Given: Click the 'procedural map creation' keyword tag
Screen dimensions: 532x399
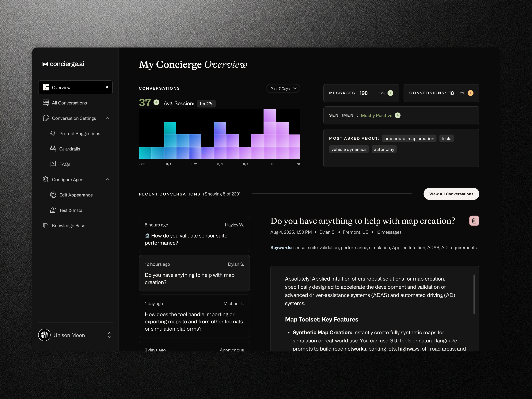Looking at the screenshot, I should (x=409, y=138).
